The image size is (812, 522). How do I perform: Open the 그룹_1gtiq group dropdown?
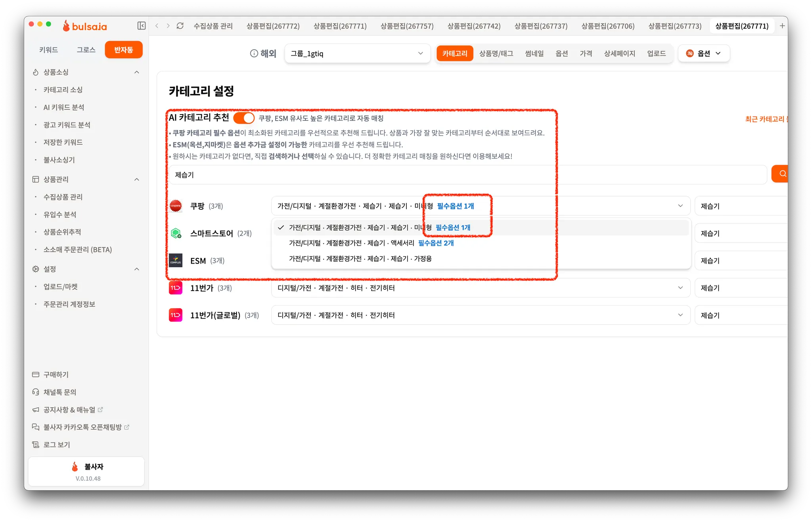click(357, 54)
